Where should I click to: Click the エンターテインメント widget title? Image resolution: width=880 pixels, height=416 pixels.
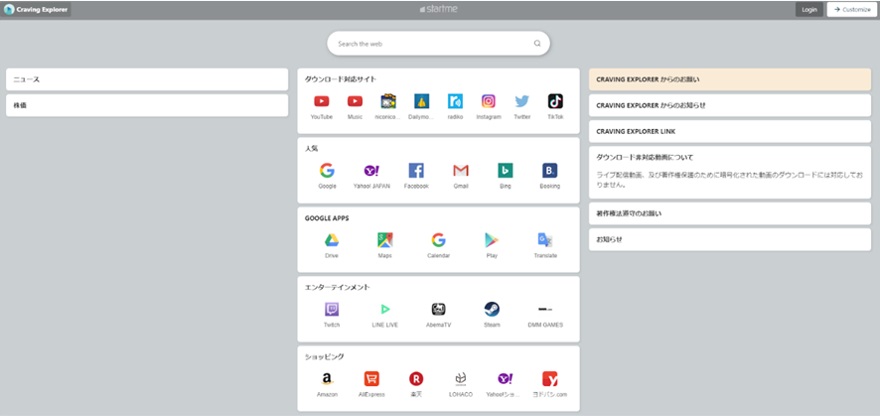click(x=337, y=287)
